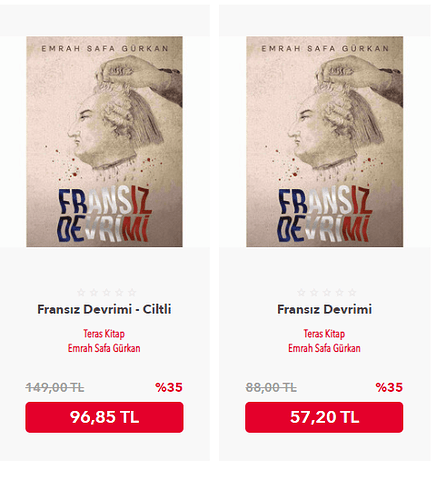This screenshot has width=446, height=500.
Task: Open Emrah Safa Gürkan author under Ciltli
Action: point(104,348)
